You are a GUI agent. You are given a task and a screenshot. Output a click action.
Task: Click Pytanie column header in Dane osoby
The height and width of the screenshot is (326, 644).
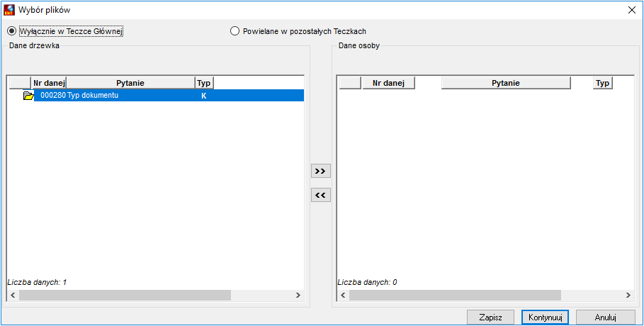click(506, 83)
